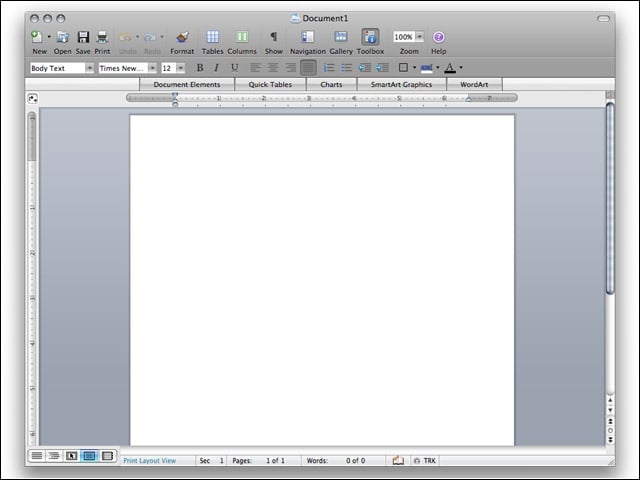Switch to Outline view button
The image size is (640, 480).
[x=54, y=456]
